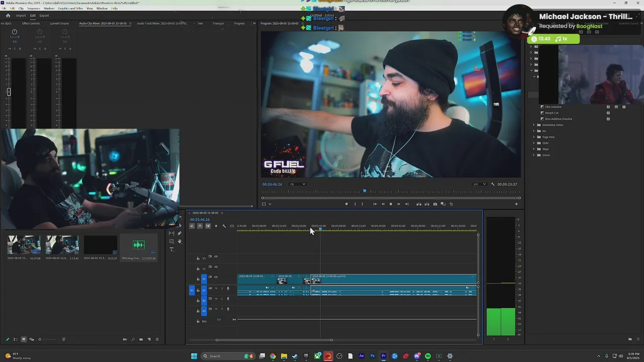Select the Non-Additive Dissolve transition
This screenshot has width=644, height=362.
click(x=558, y=119)
